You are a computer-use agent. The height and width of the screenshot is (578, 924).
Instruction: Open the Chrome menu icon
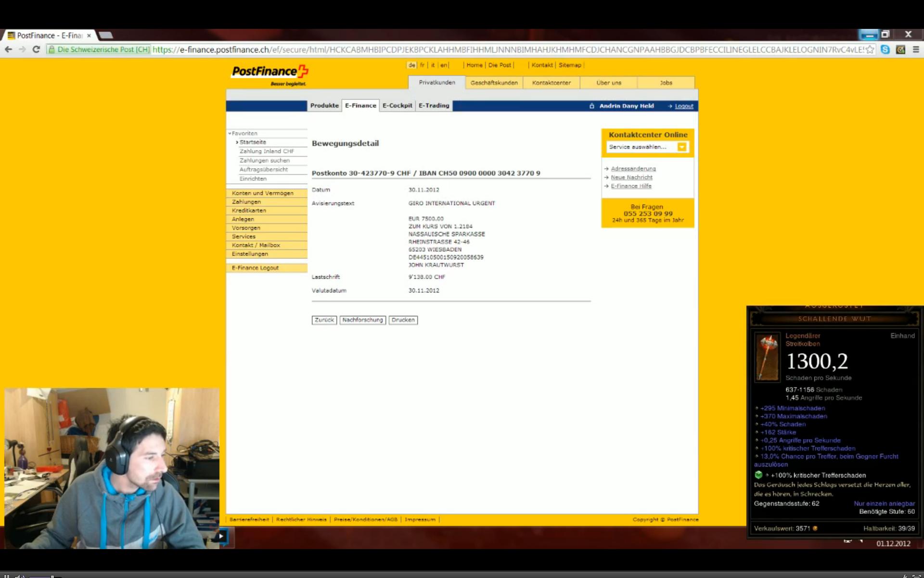916,49
